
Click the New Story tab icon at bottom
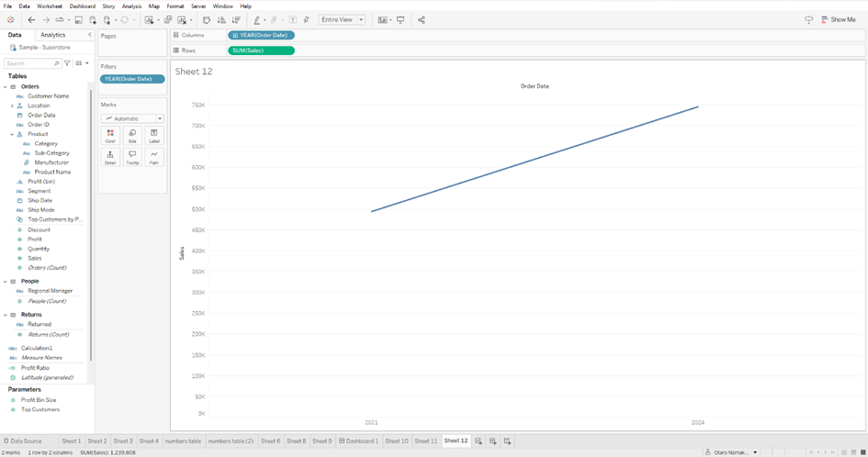click(507, 441)
